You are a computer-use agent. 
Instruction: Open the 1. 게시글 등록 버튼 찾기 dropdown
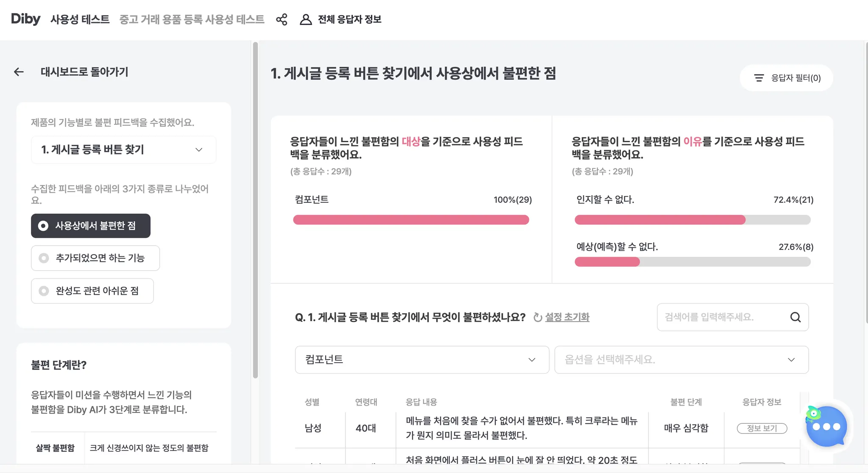(123, 150)
